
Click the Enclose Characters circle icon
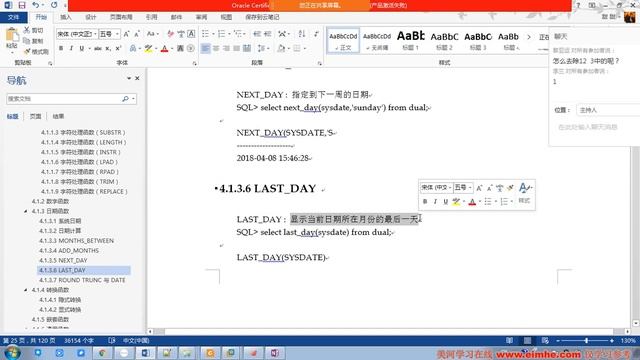click(x=191, y=48)
